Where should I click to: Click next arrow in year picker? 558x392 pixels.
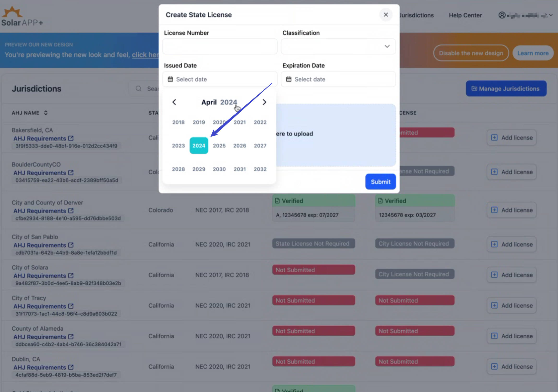coord(264,102)
